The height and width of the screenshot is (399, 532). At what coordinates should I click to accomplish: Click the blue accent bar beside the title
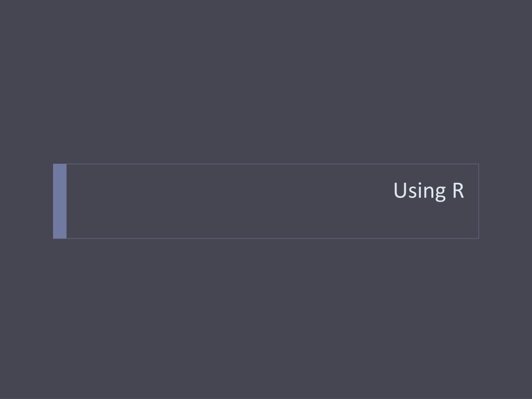(60, 201)
